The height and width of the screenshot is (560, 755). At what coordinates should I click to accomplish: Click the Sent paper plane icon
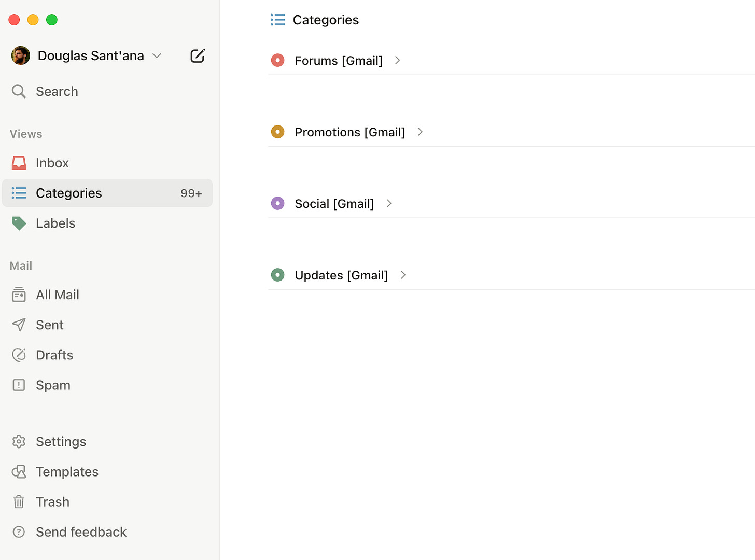tap(19, 325)
